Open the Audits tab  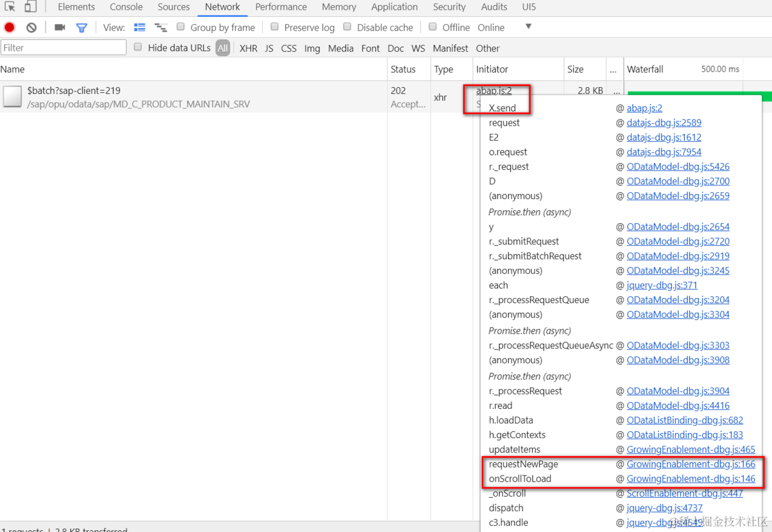point(494,7)
